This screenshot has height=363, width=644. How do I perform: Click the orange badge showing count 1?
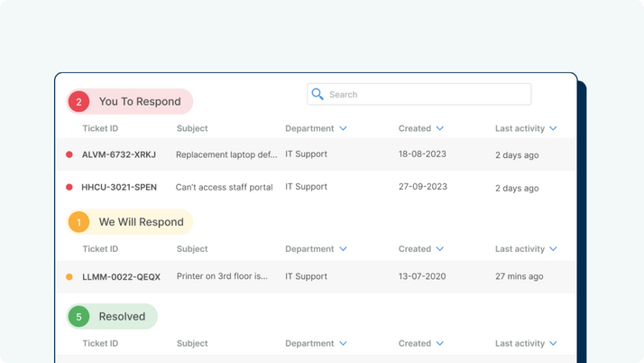(78, 222)
